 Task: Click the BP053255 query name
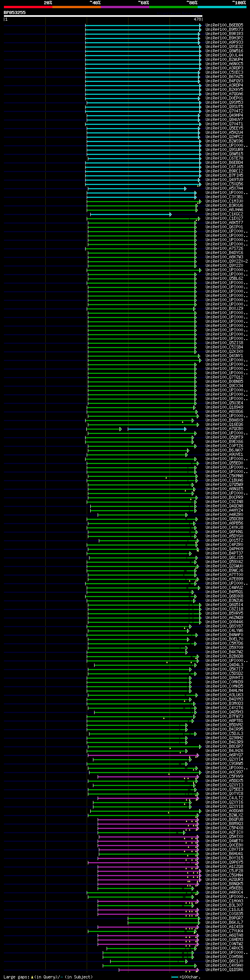click(x=15, y=12)
